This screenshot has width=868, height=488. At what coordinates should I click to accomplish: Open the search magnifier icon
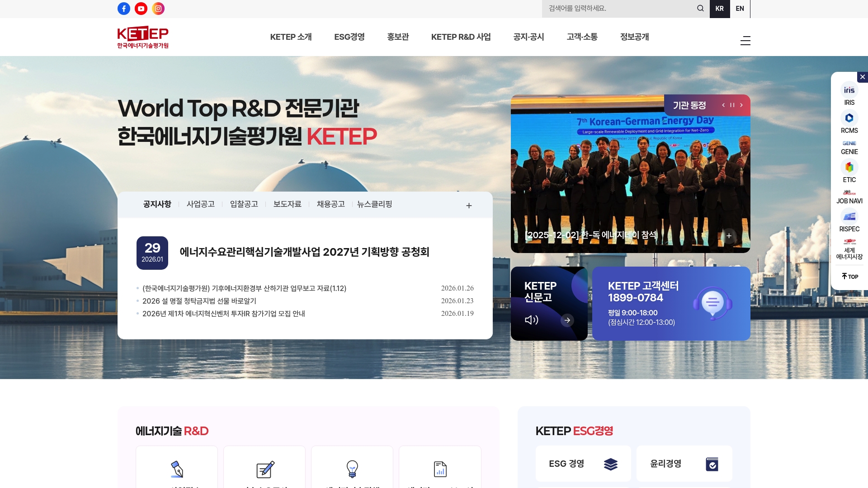pos(701,8)
